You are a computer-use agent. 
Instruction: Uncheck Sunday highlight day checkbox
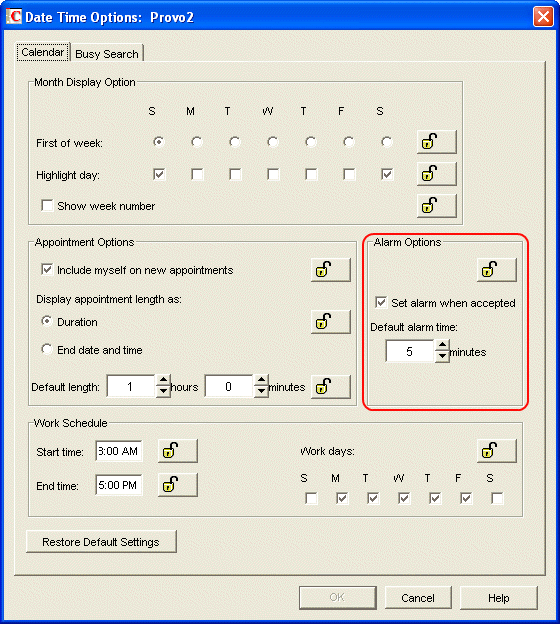click(159, 174)
